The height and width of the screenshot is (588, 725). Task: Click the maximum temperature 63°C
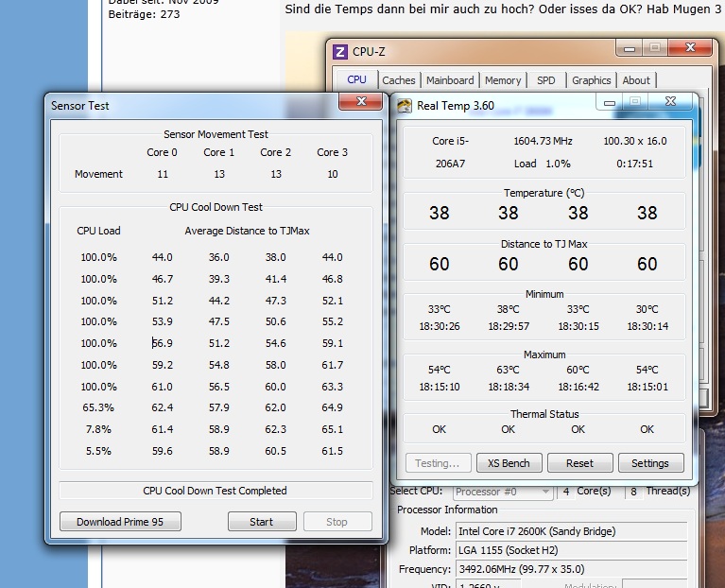(509, 370)
